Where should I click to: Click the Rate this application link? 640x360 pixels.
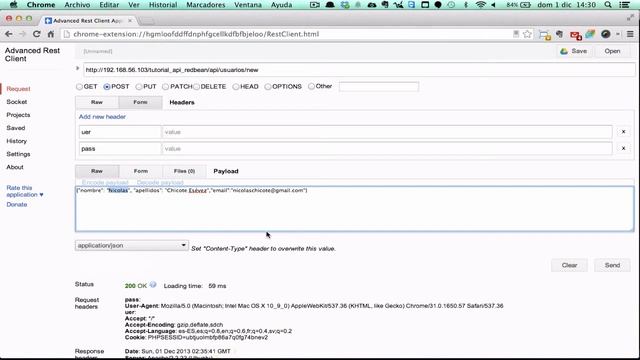coord(24,191)
